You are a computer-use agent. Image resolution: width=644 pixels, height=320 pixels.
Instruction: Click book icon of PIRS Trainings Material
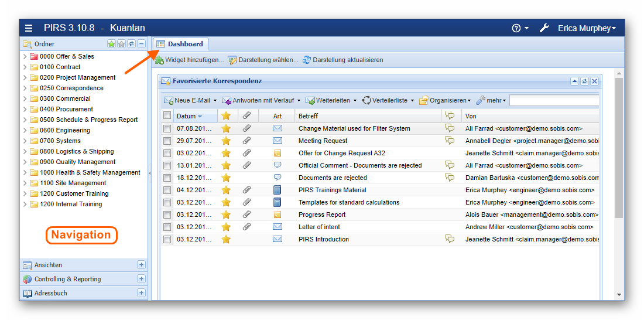click(278, 190)
